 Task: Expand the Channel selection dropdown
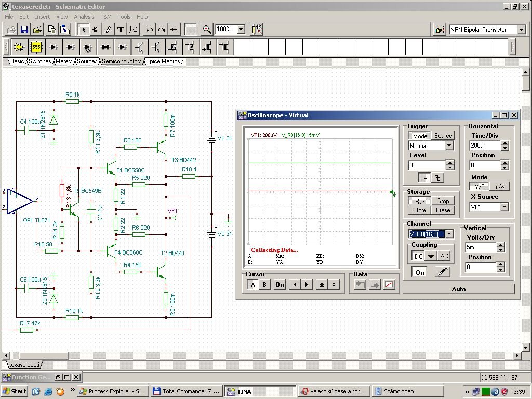(x=449, y=234)
